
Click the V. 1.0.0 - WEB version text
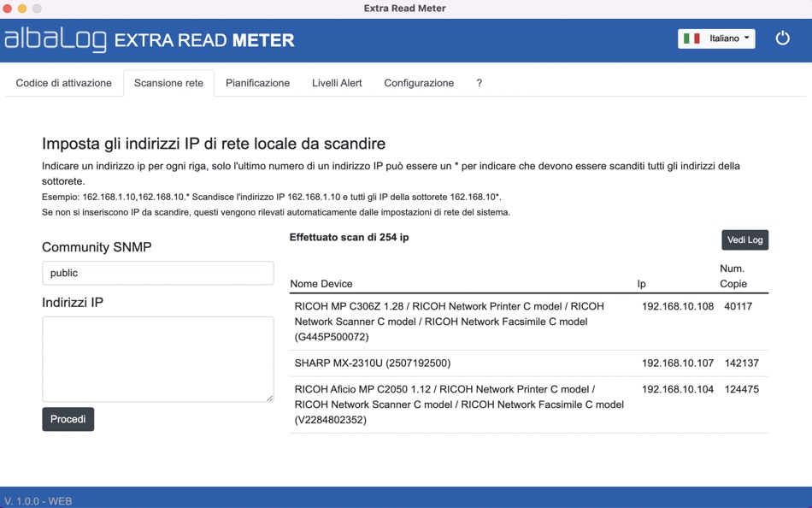[38, 501]
